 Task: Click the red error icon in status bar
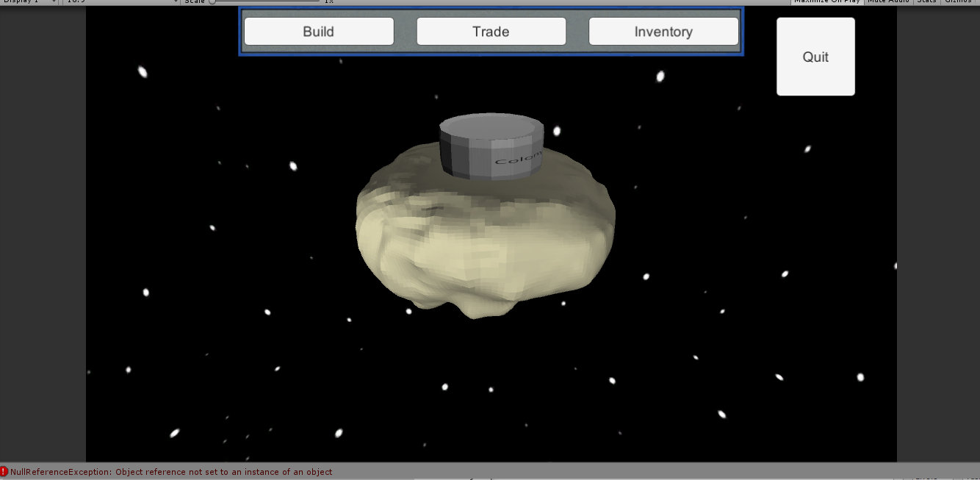tap(4, 472)
